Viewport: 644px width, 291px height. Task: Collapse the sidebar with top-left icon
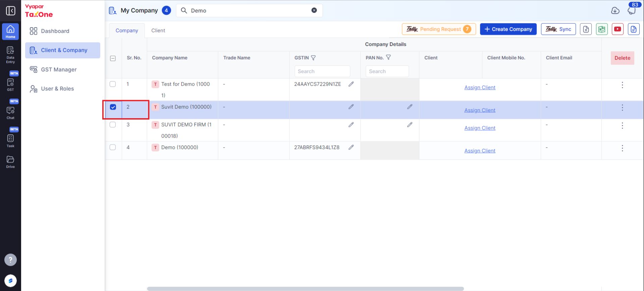10,11
